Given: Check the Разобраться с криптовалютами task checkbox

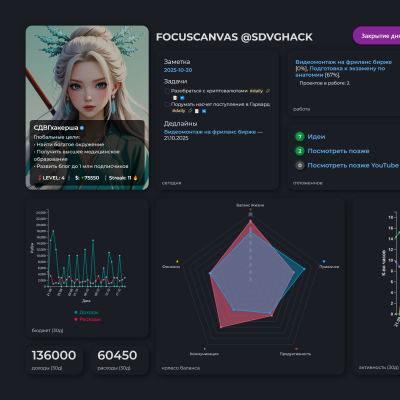Looking at the screenshot, I should [167, 91].
